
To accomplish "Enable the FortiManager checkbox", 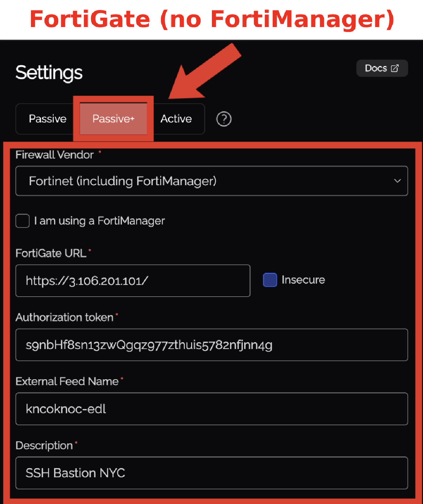I will tap(22, 221).
